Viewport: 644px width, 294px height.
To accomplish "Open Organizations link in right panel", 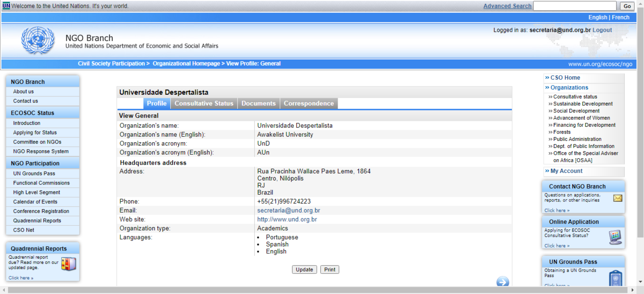I will click(569, 87).
